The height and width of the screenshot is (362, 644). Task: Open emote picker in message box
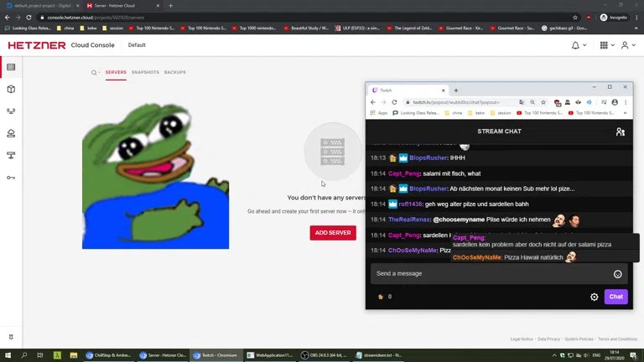coord(617,274)
